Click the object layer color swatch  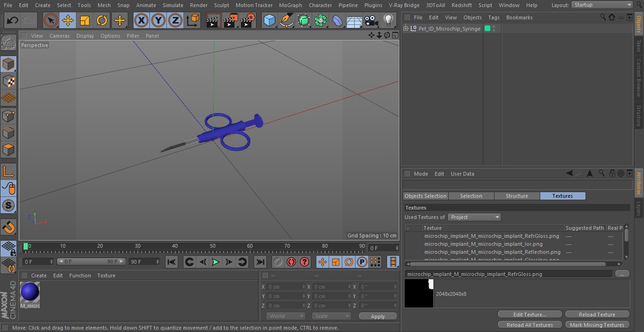[x=487, y=29]
